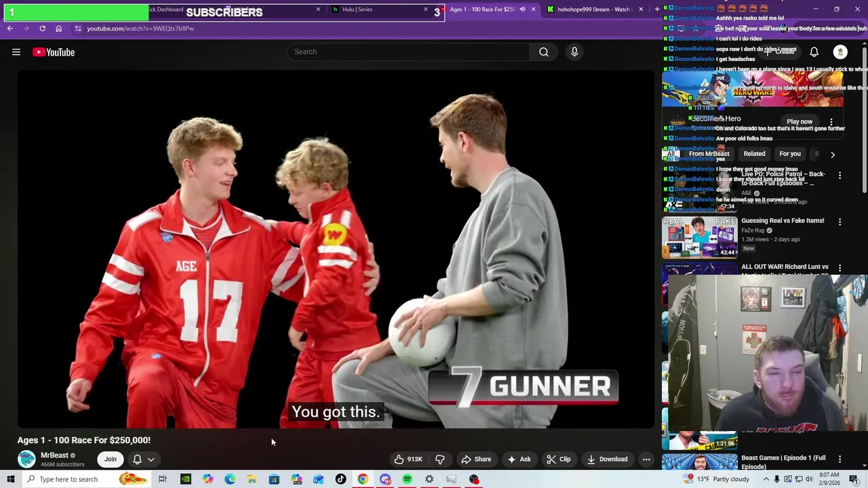Open more actions three-dot menu below video
This screenshot has height=488, width=868.
(646, 460)
